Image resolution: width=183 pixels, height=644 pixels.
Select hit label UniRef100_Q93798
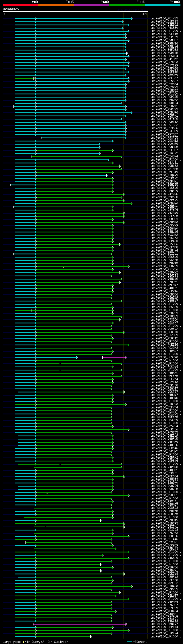(x=164, y=530)
